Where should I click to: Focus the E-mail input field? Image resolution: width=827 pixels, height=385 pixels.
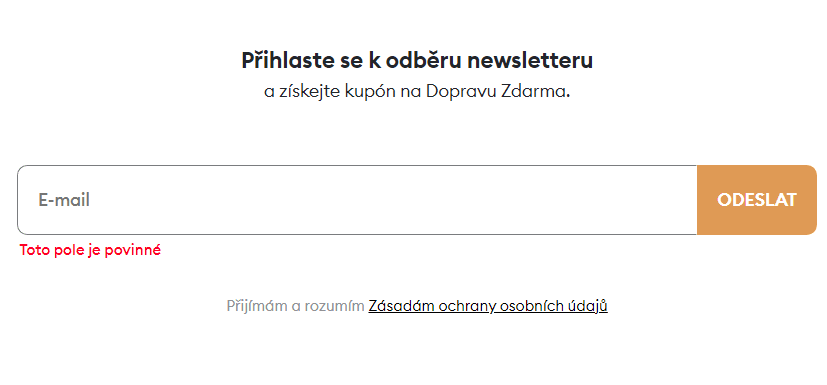click(x=357, y=200)
